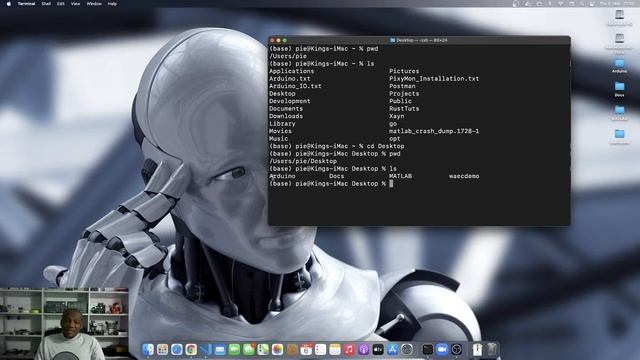Click the webcam video overlay thumbnail
Image resolution: width=640 pixels, height=360 pixels.
point(64,324)
